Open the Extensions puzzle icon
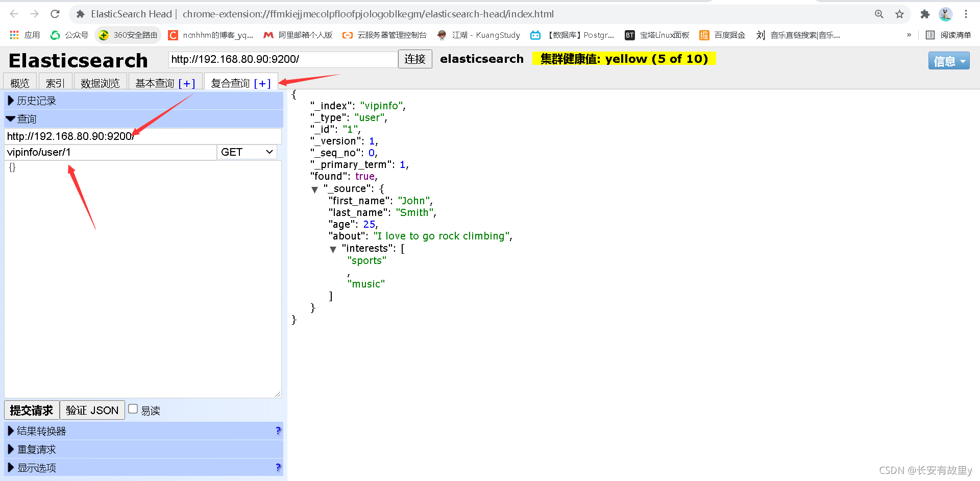 (925, 14)
